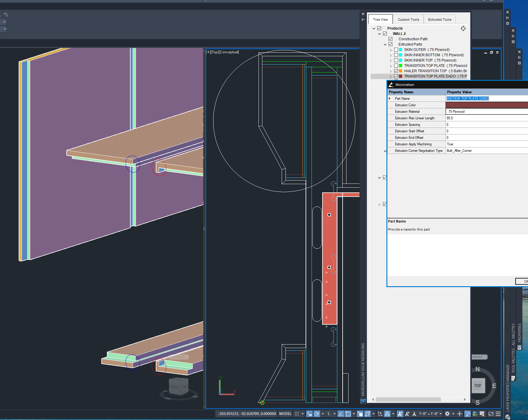Click the ViewCube TOP face

[x=477, y=386]
